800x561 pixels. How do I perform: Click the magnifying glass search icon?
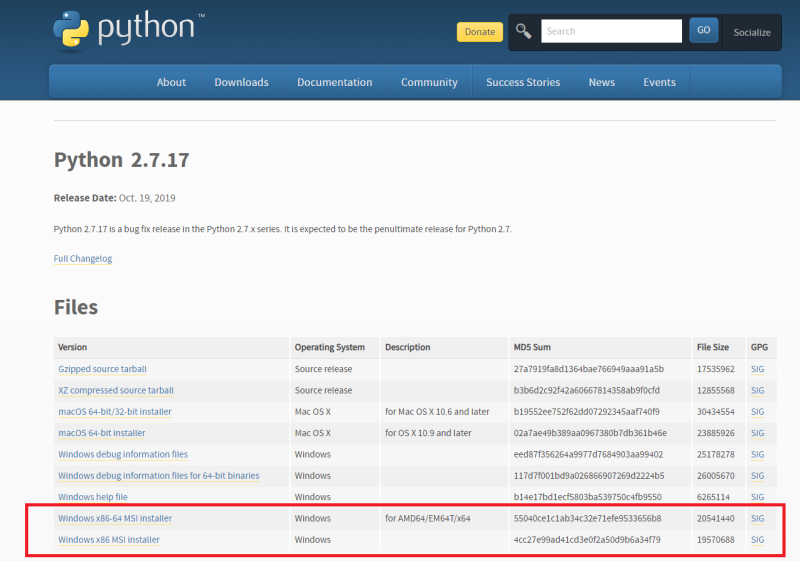pyautogui.click(x=524, y=31)
